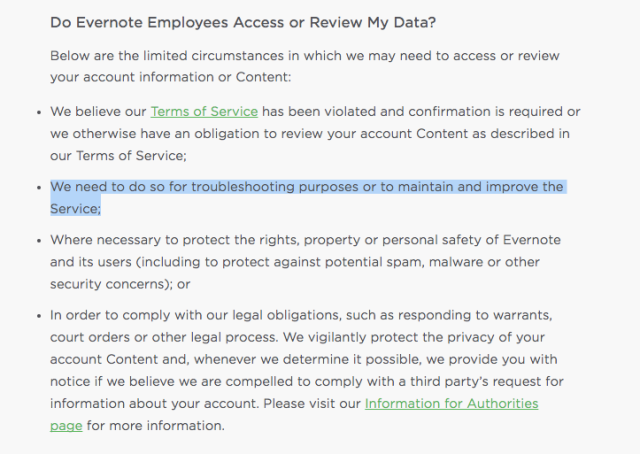Screen dimensions: 640x454
Task: Click the line starting "Below are the limited"
Action: click(x=304, y=56)
